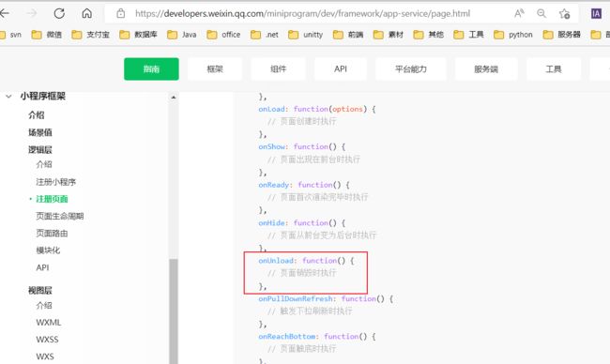This screenshot has width=610, height=364.
Task: Open the python bookmark folder
Action: 513,35
